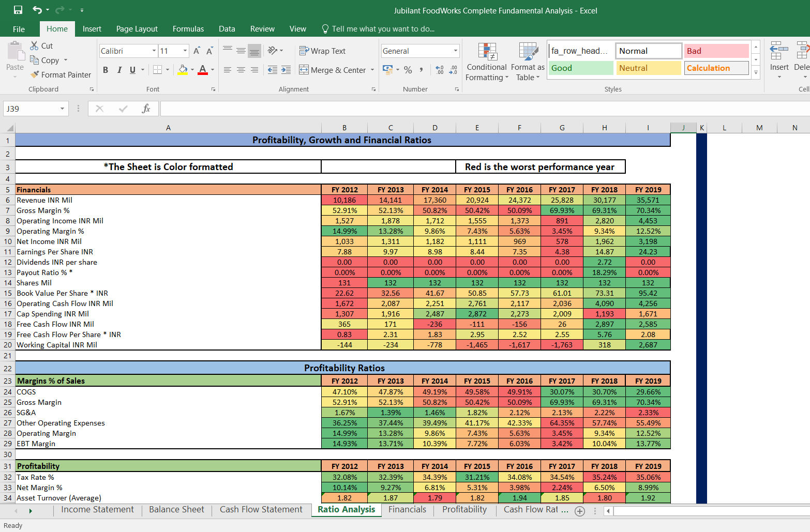Click the Increase Indent icon
Screen dimensions: 810x532
pos(286,70)
